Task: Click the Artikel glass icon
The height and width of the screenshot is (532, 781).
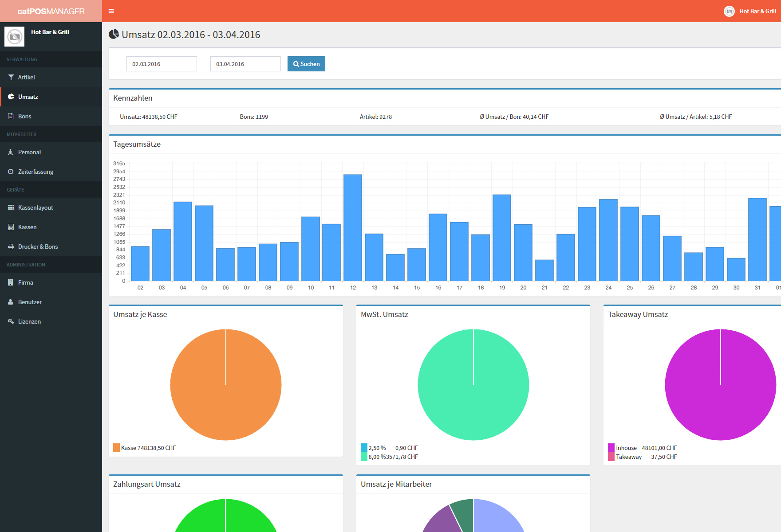Action: (11, 77)
